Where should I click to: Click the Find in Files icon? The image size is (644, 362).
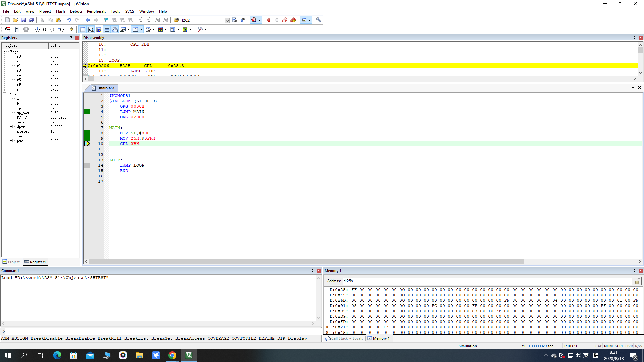point(176,20)
